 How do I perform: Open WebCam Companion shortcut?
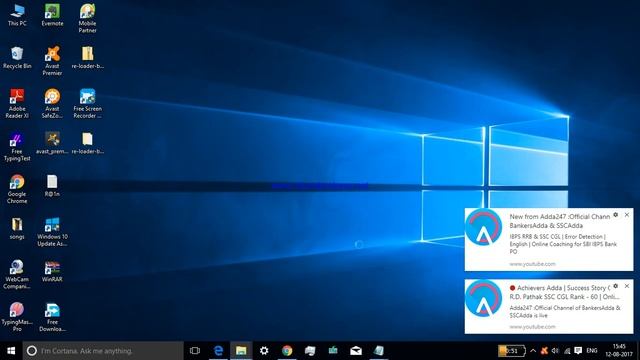pos(17,274)
